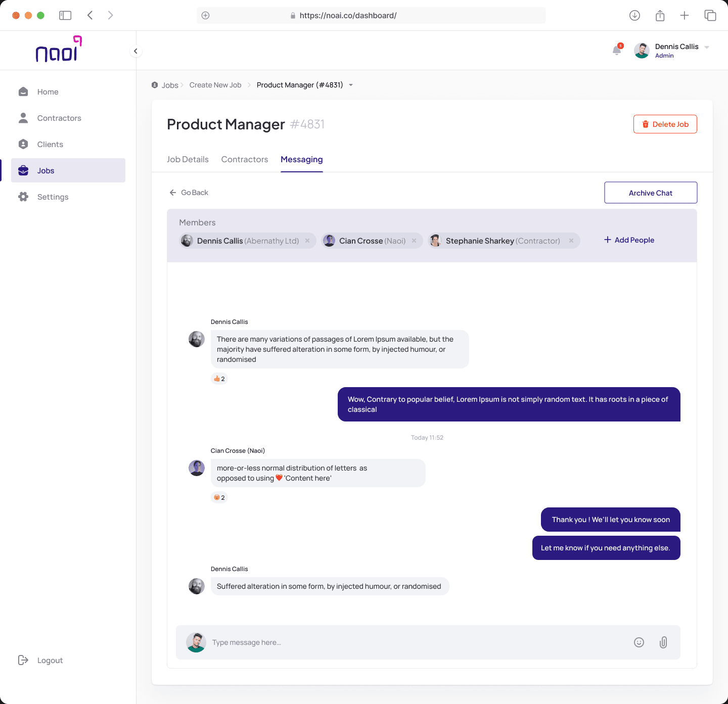
Task: Click the Jobs briefcase icon
Action: click(23, 170)
